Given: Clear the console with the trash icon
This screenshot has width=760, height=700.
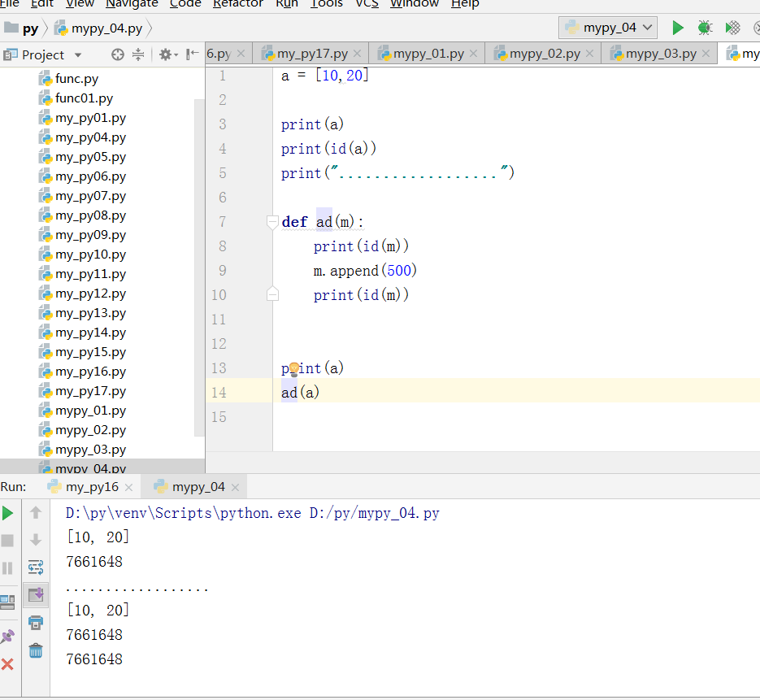Looking at the screenshot, I should 36,650.
